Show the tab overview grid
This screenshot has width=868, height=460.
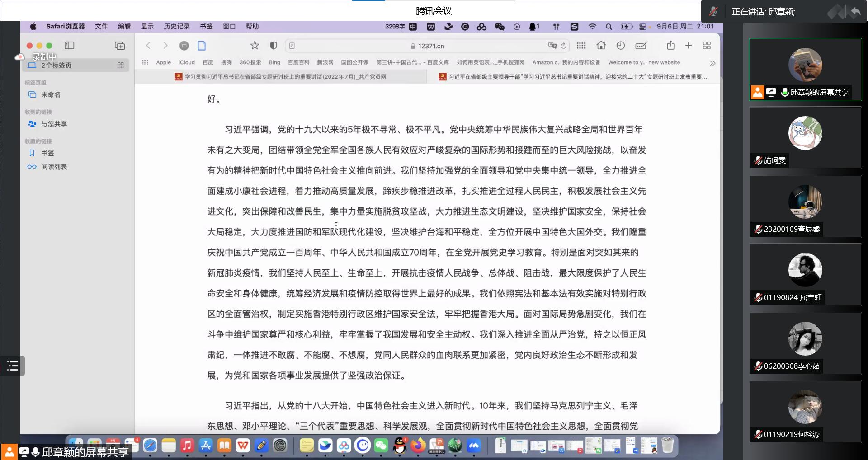click(x=707, y=46)
